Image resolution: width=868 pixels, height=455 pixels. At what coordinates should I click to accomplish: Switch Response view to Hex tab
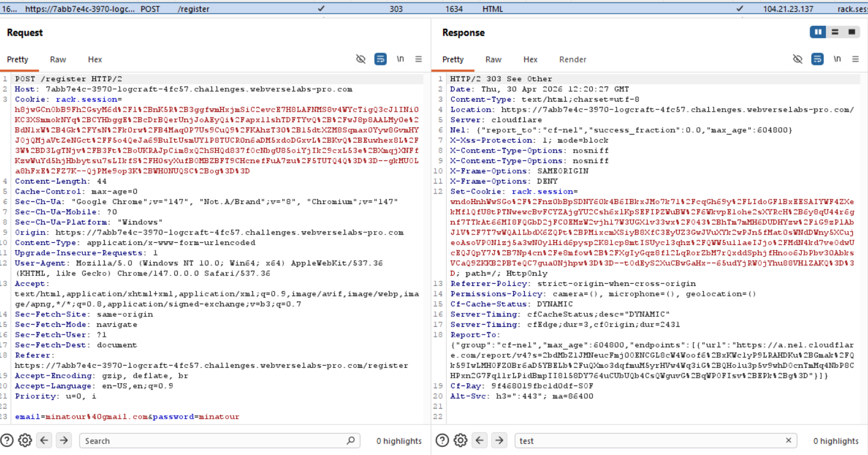point(530,59)
